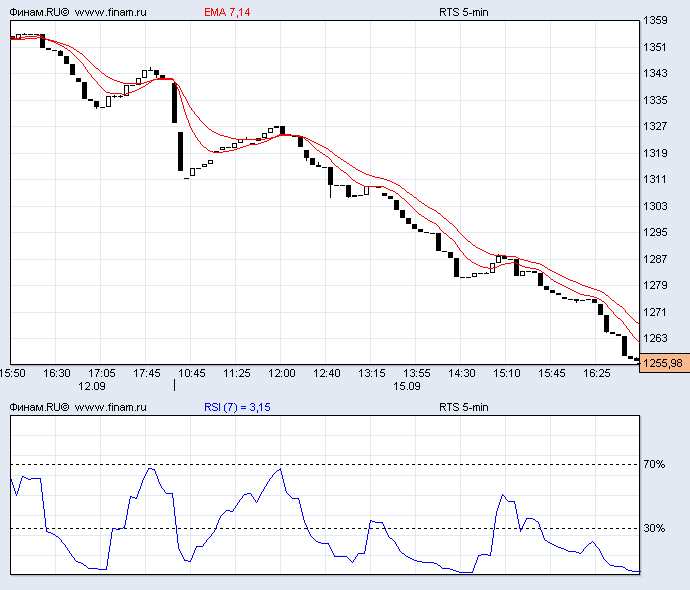Click 'RTS 5-min' title above the price chart
The height and width of the screenshot is (590, 690).
(464, 12)
